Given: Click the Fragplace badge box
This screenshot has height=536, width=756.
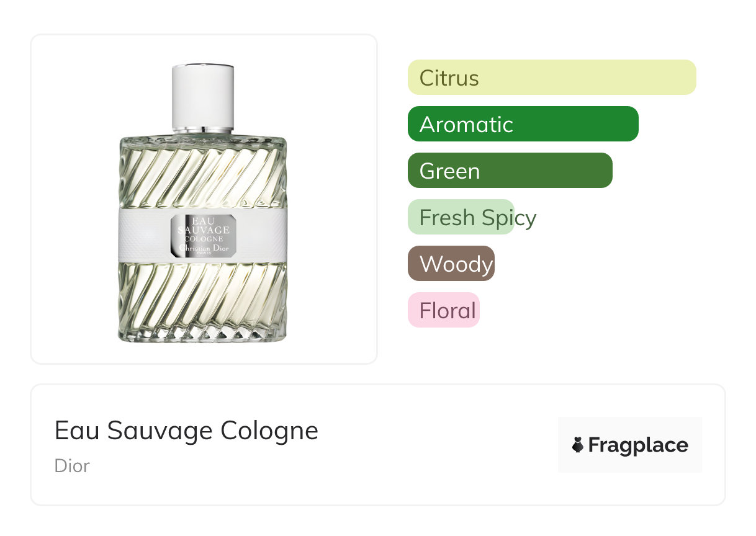Looking at the screenshot, I should pos(630,445).
